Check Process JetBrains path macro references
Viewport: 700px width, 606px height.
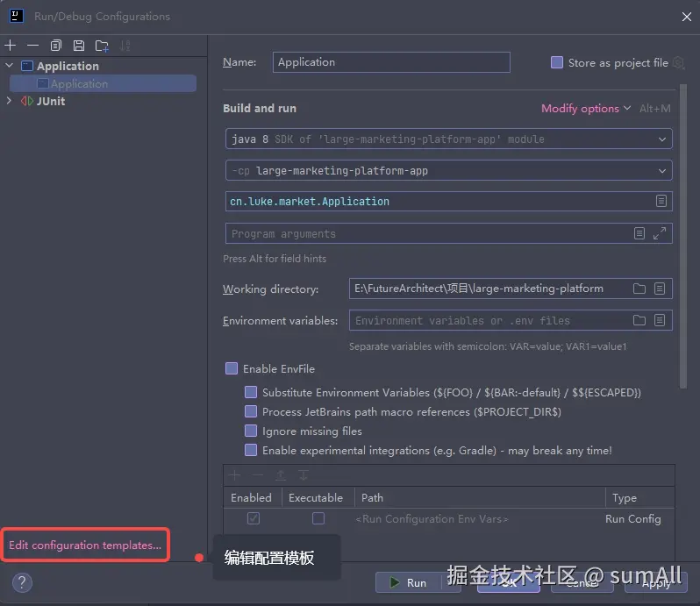point(251,411)
